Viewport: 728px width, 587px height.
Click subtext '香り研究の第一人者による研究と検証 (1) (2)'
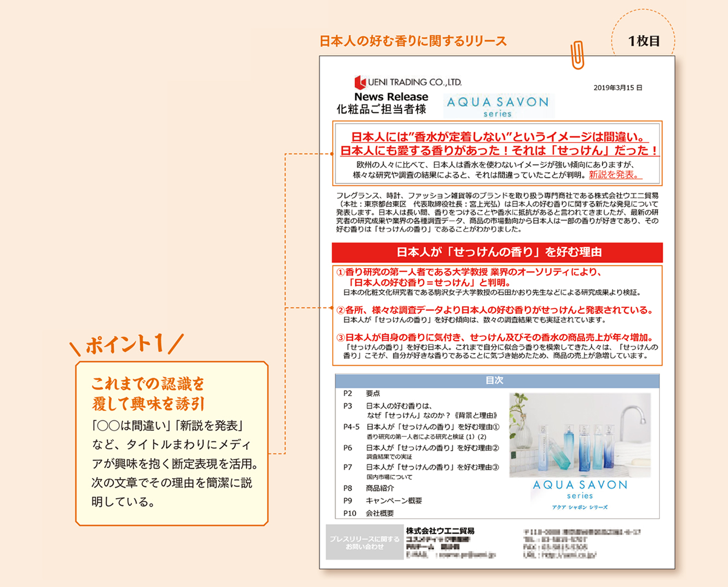point(426,437)
